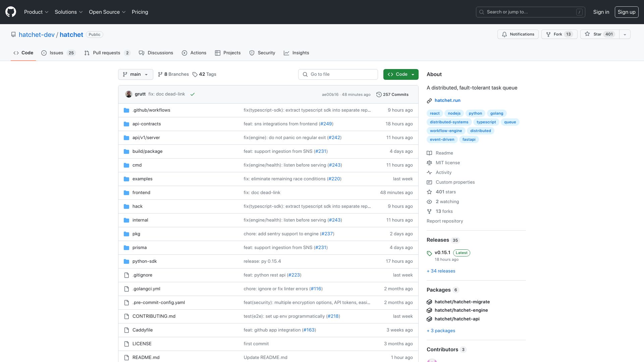Viewport: 644px width, 362px height.
Task: Click the history clock icon by 257 Commits
Action: (379, 95)
